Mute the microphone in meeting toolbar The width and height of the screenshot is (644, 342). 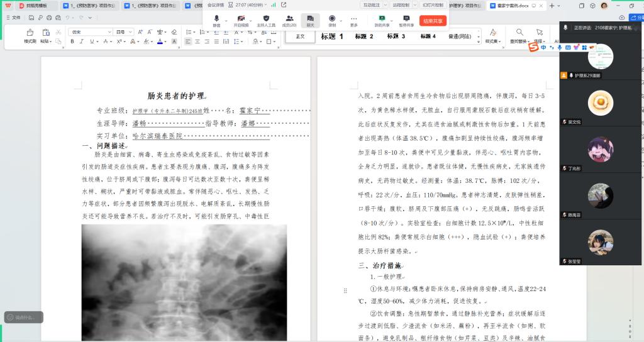(x=216, y=21)
